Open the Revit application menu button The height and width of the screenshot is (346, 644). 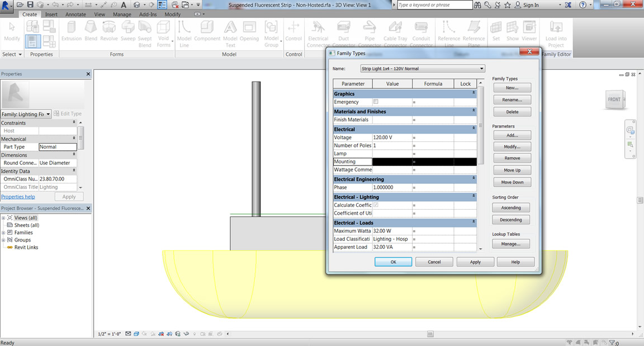click(x=6, y=6)
